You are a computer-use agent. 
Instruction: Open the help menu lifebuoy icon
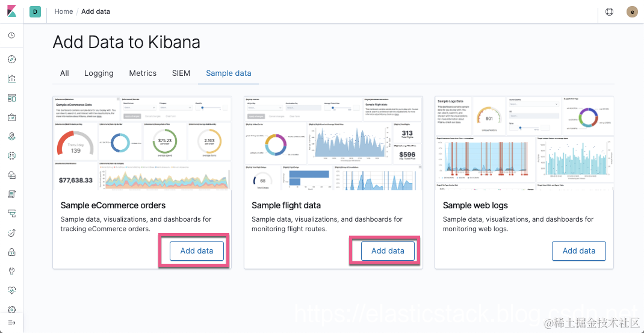tap(610, 12)
